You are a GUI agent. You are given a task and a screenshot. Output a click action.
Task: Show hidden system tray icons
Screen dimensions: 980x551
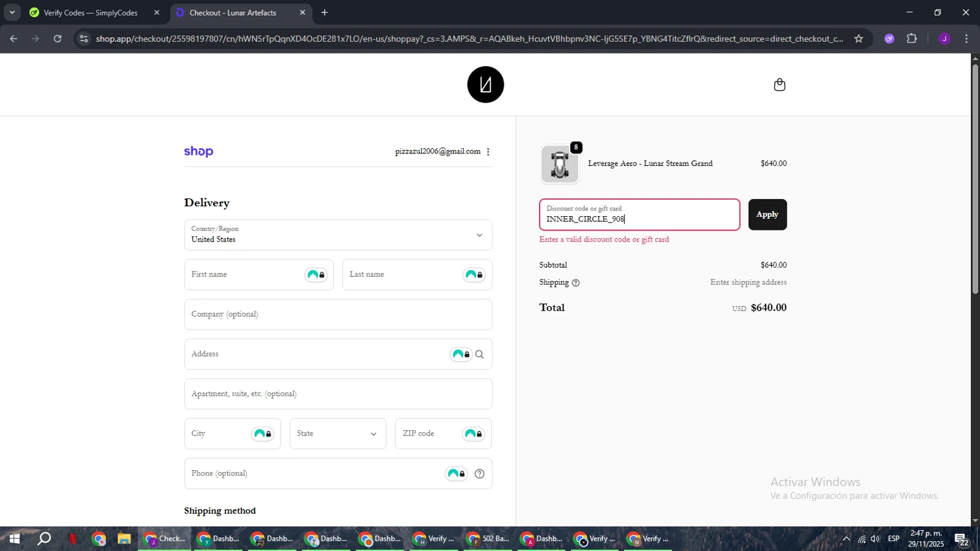tap(846, 539)
